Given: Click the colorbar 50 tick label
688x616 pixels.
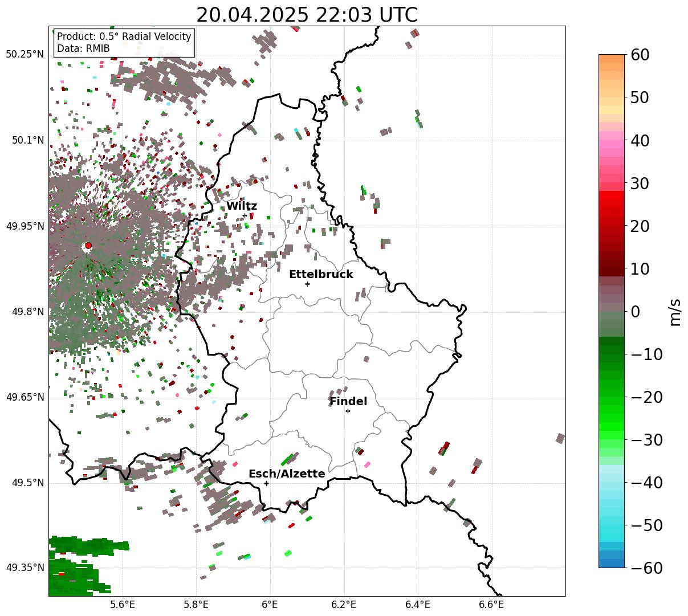Looking at the screenshot, I should 639,97.
